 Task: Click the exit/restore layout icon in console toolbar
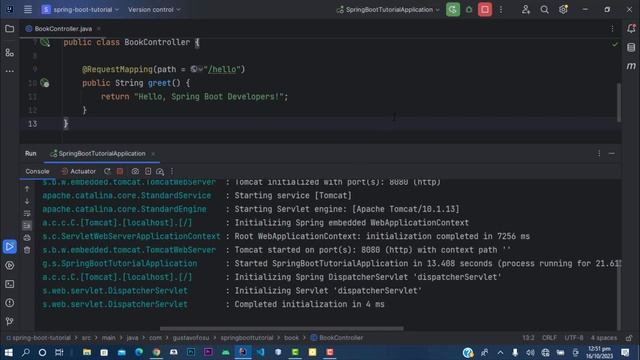pos(148,171)
